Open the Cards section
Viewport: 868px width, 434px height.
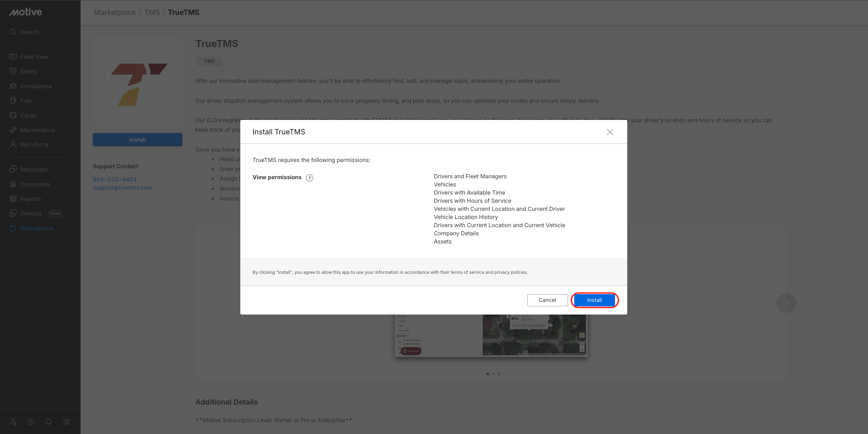[23, 116]
